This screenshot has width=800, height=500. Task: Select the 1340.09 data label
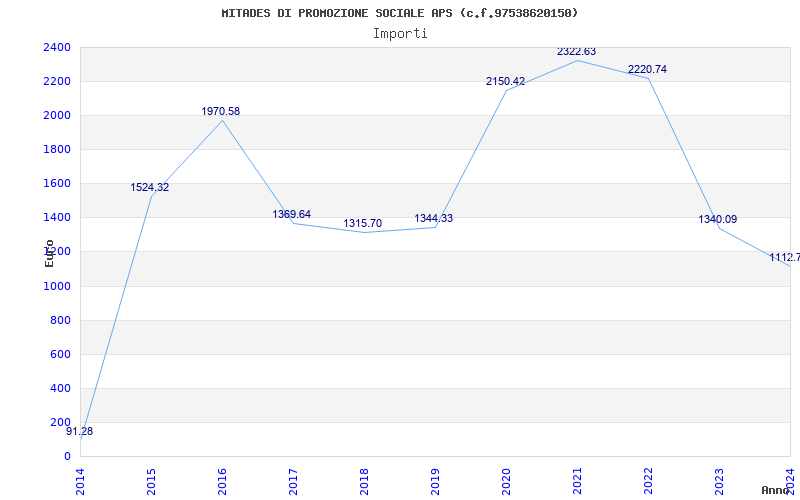pos(717,219)
